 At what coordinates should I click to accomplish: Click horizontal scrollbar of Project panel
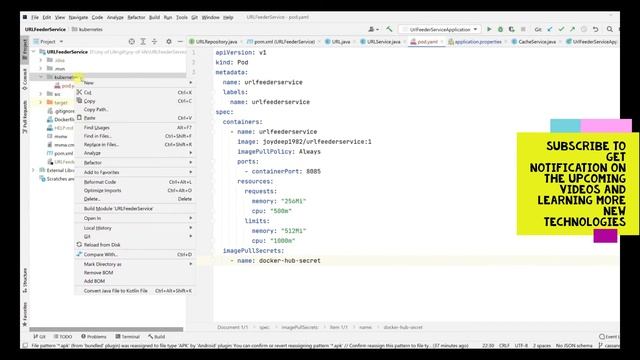click(106, 329)
